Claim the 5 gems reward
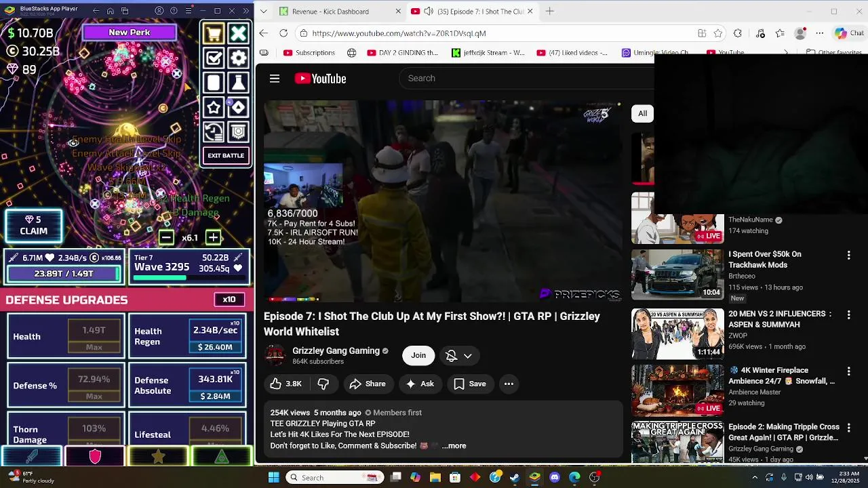This screenshot has width=868, height=488. click(x=34, y=226)
